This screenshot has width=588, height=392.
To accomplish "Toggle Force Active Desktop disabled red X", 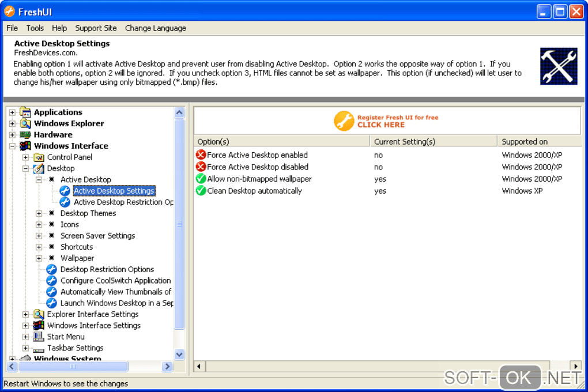I will (201, 167).
